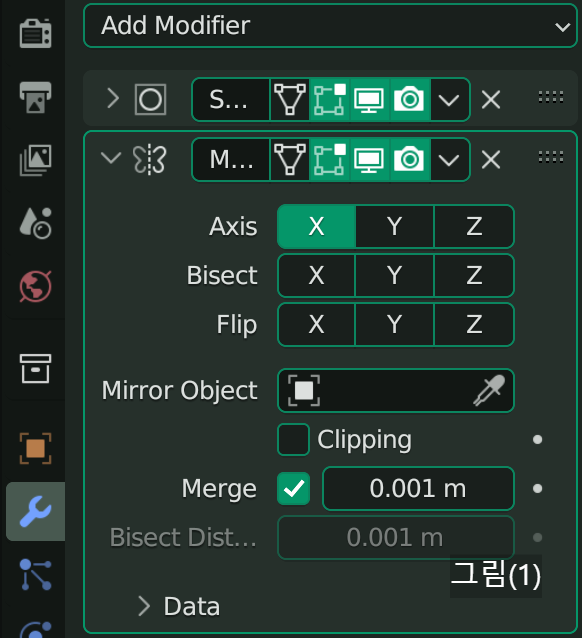Grab the Mirror modifier drag handle
The height and width of the screenshot is (638, 582).
[551, 157]
